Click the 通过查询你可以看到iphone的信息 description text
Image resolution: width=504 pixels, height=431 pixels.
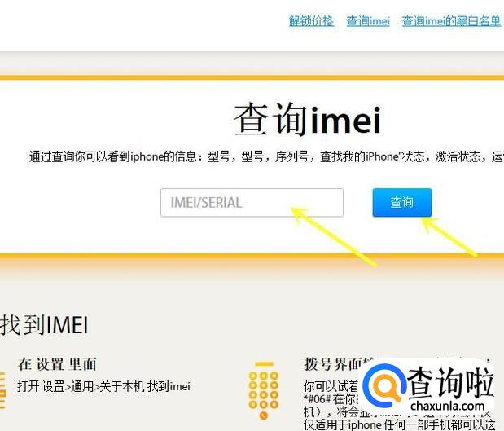[x=266, y=156]
